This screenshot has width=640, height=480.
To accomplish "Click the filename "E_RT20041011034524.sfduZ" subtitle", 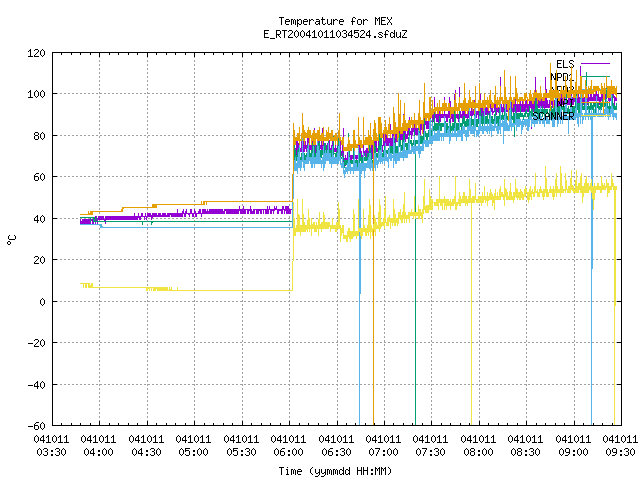I will click(335, 34).
